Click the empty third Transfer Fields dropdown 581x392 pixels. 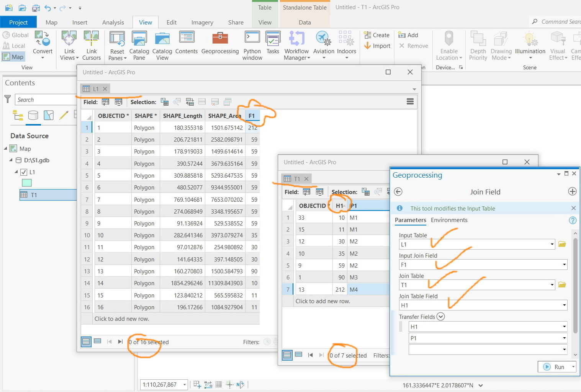(x=488, y=350)
